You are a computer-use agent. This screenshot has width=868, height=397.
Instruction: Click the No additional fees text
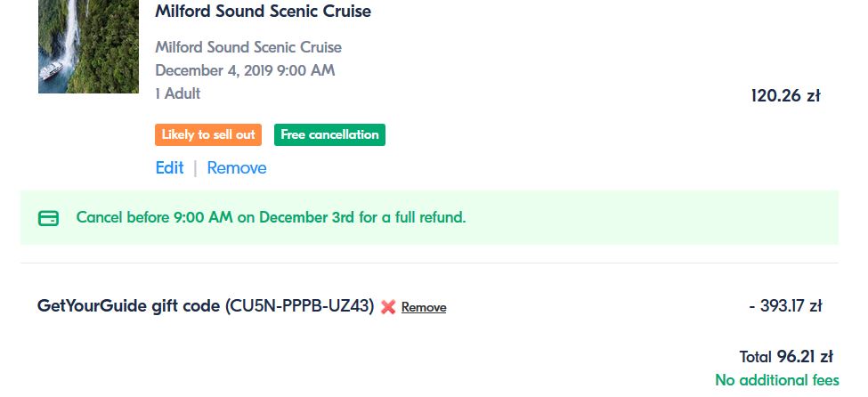click(777, 380)
